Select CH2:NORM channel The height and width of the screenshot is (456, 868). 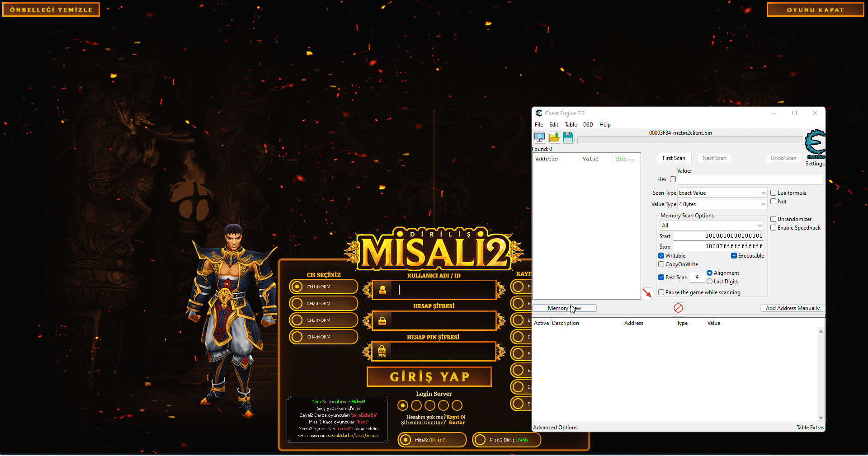pyautogui.click(x=324, y=303)
